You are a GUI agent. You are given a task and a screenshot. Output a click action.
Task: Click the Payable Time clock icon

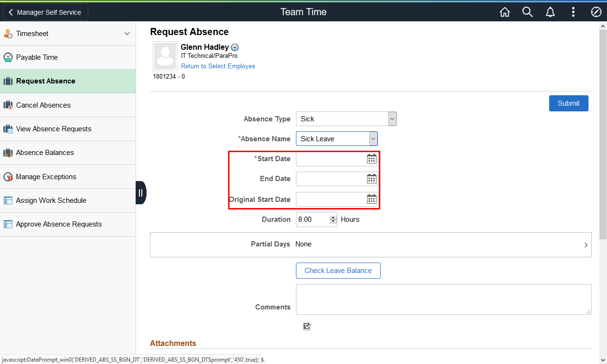(8, 57)
